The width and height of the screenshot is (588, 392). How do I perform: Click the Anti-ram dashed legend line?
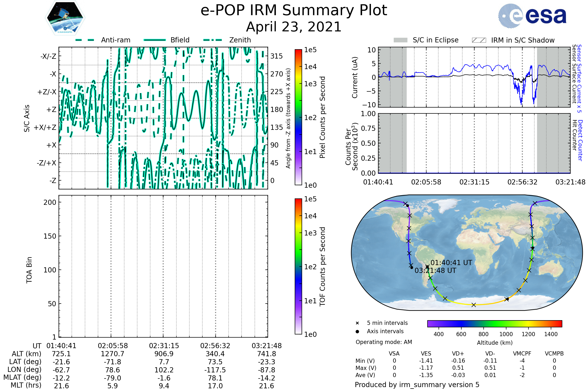(x=85, y=40)
